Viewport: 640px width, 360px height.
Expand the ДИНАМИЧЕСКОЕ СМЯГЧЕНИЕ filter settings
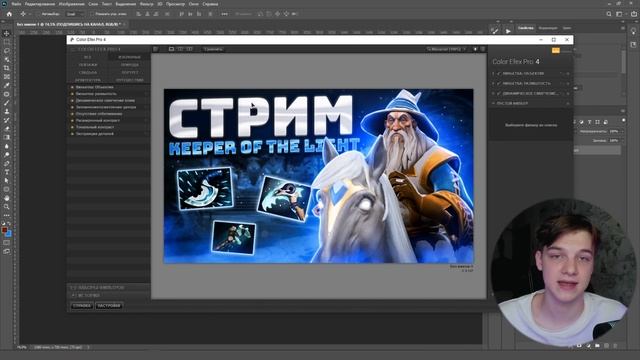493,93
